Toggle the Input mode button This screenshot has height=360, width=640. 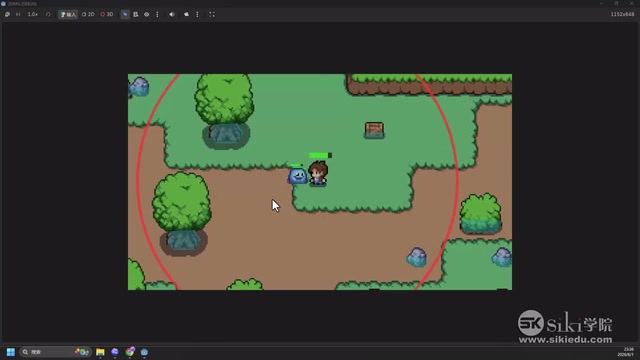tap(68, 14)
